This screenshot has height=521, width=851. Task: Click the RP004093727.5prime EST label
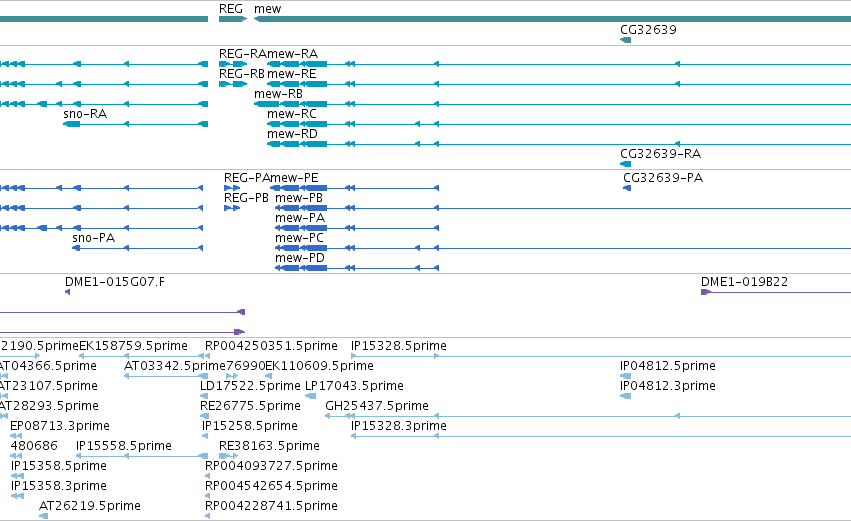pyautogui.click(x=271, y=466)
